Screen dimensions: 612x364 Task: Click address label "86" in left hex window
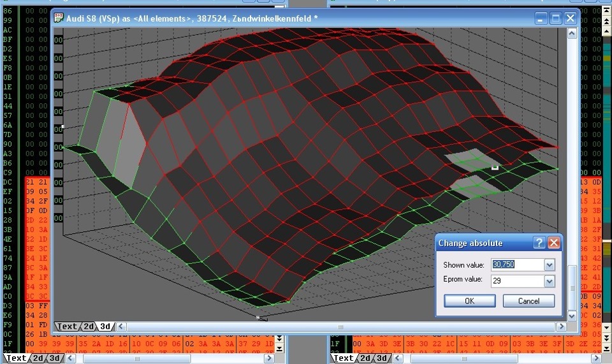[x=8, y=11]
